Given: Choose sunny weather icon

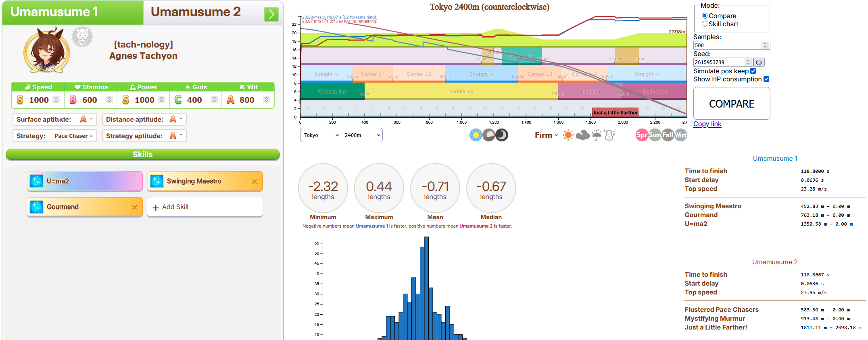Looking at the screenshot, I should [568, 135].
